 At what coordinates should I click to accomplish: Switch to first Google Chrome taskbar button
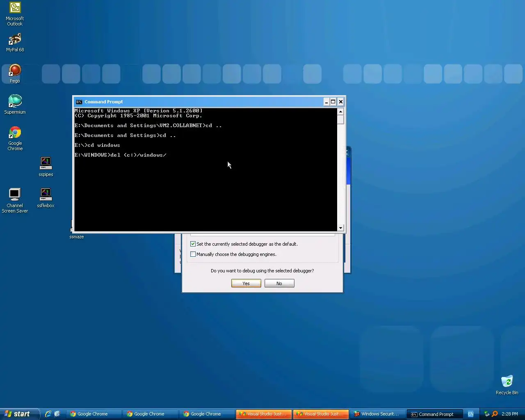(94, 414)
